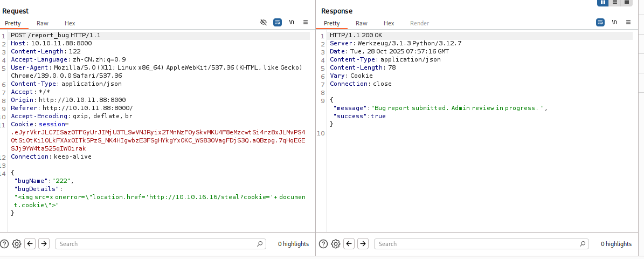The width and height of the screenshot is (644, 259).
Task: Click the Accept-Language header line
Action: point(68,59)
